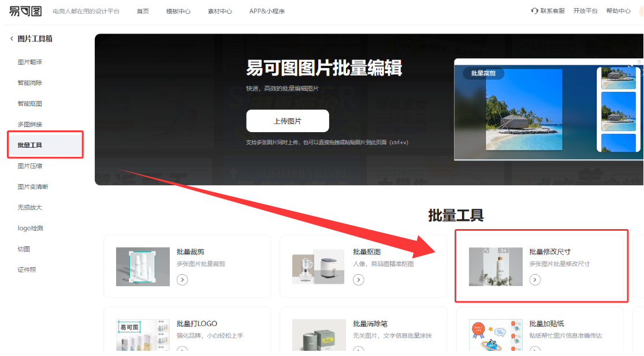
Task: Click the 上传图片 button
Action: 287,121
